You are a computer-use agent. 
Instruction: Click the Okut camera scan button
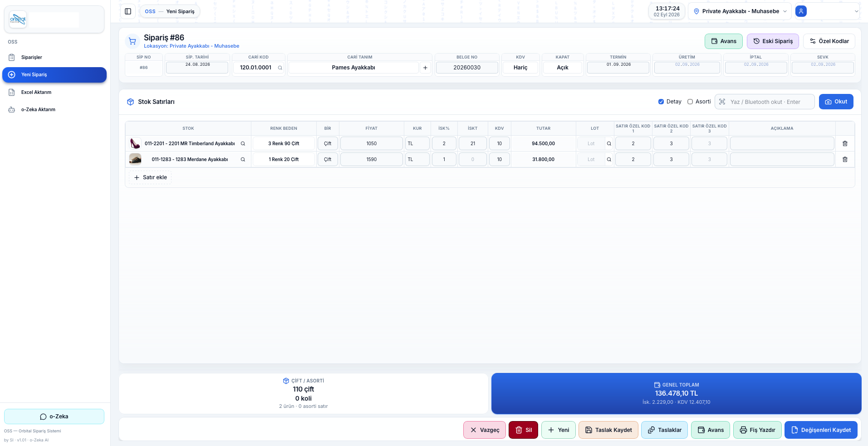click(x=836, y=102)
